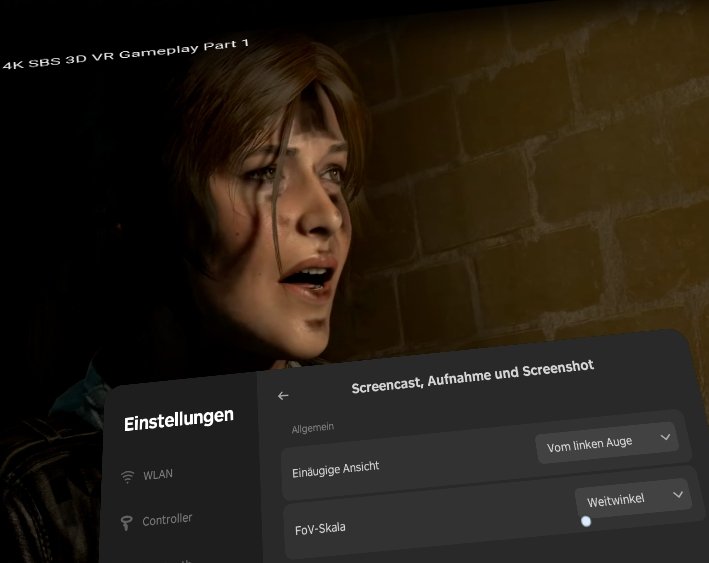The image size is (709, 563).
Task: Click the 'Einstellungen' sidebar title
Action: (179, 420)
